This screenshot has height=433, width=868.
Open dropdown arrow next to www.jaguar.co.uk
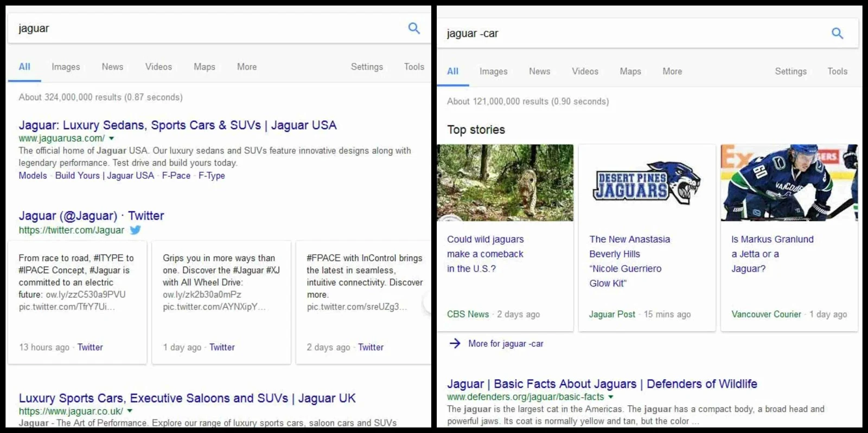click(130, 411)
